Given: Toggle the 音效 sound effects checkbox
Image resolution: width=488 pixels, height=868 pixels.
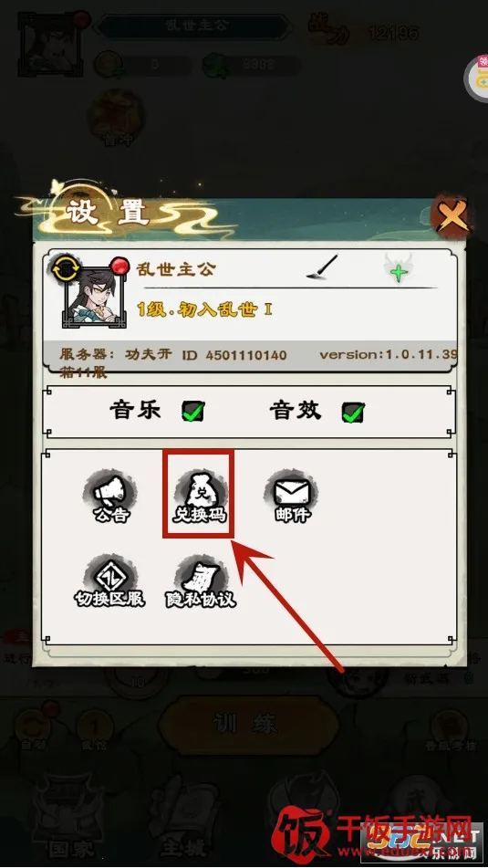Looking at the screenshot, I should pos(352,412).
